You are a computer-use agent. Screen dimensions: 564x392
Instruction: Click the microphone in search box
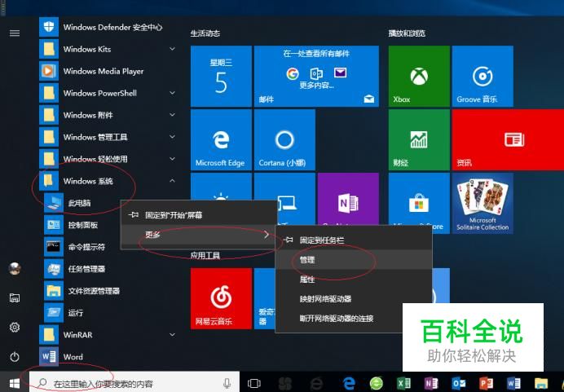click(x=227, y=383)
